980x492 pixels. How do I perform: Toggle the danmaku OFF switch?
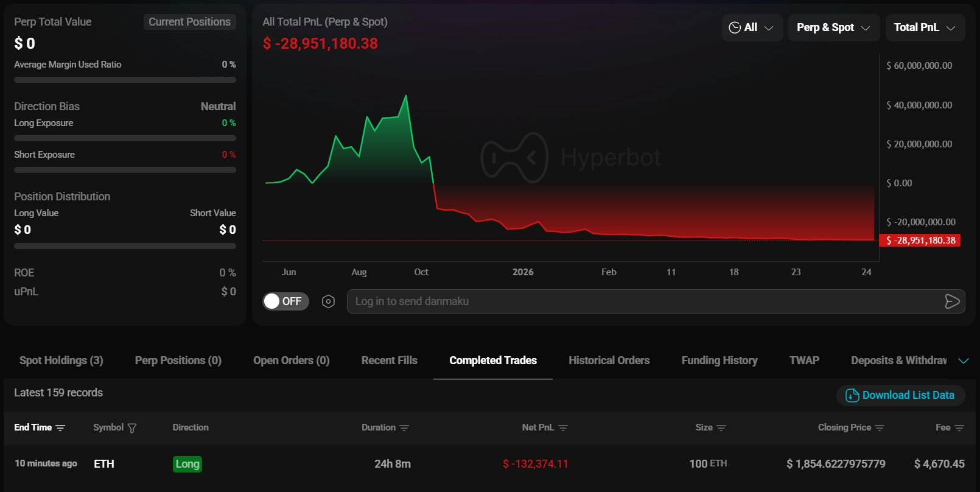(285, 301)
